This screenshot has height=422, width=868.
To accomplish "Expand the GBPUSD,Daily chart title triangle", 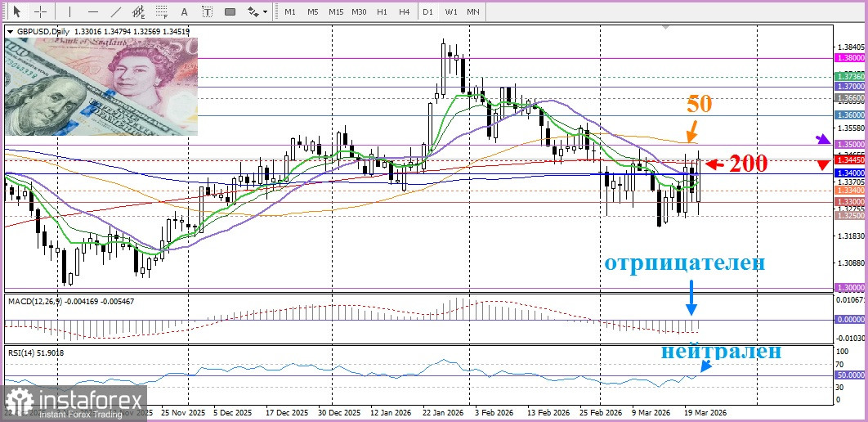I will (x=10, y=32).
